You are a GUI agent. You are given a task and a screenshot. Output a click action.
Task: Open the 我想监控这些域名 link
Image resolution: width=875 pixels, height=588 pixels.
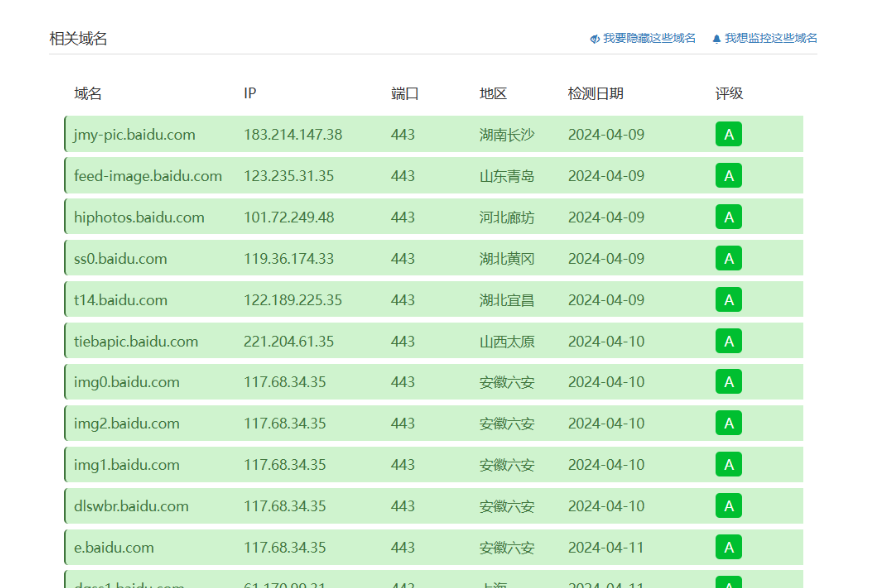(x=771, y=38)
